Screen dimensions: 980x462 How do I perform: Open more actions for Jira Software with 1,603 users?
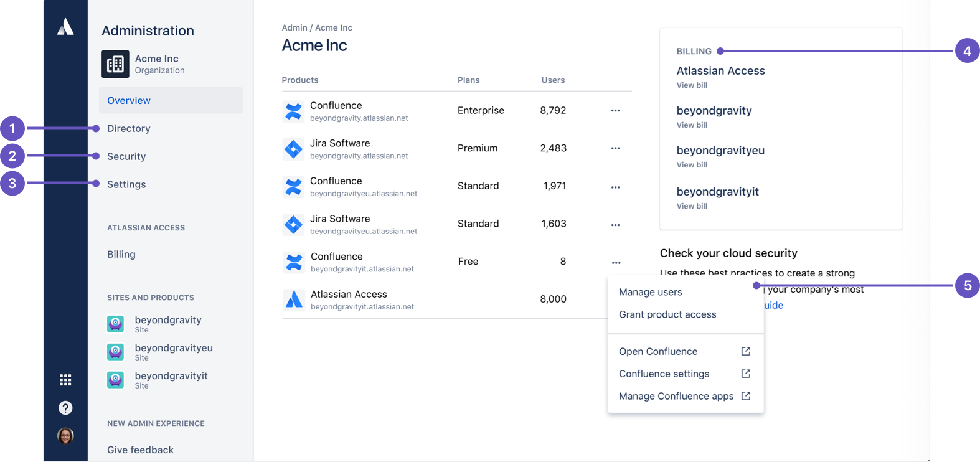615,225
